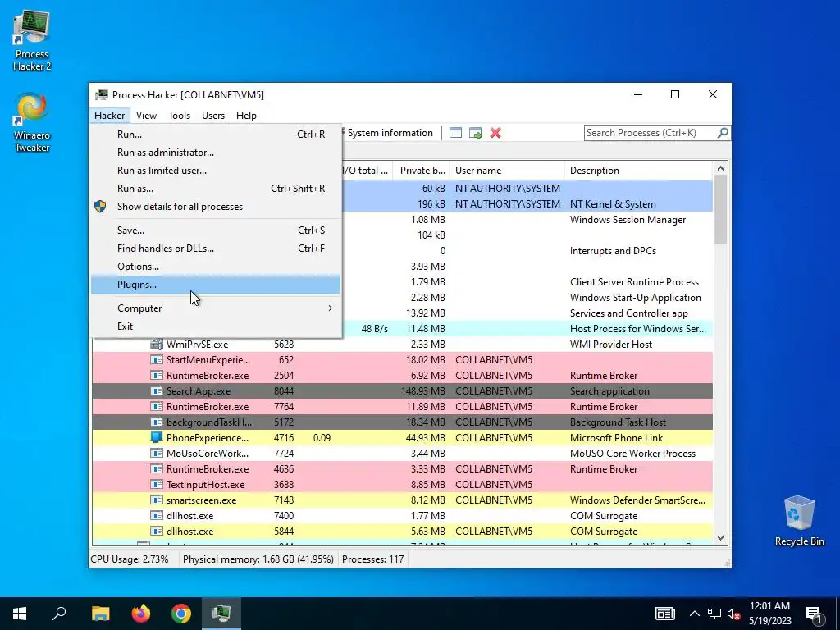Viewport: 840px width, 630px height.
Task: Open the news and interests tray icon
Action: pos(664,614)
